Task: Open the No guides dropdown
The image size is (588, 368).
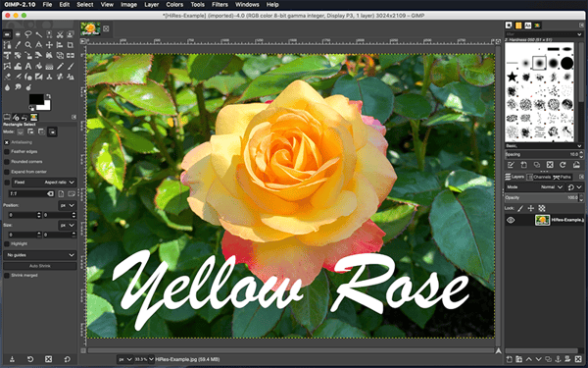Action: (40, 255)
